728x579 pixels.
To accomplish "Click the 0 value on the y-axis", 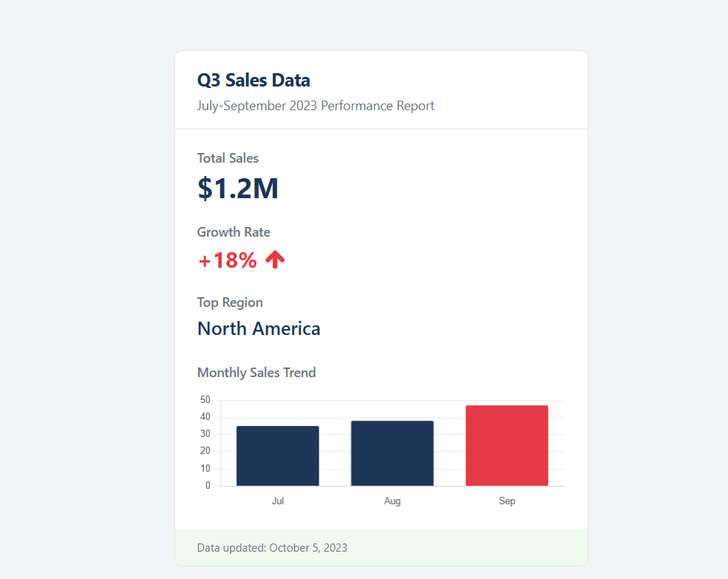I will 208,486.
